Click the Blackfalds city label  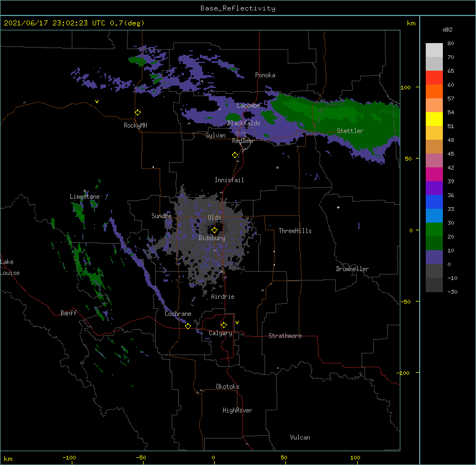click(x=244, y=123)
